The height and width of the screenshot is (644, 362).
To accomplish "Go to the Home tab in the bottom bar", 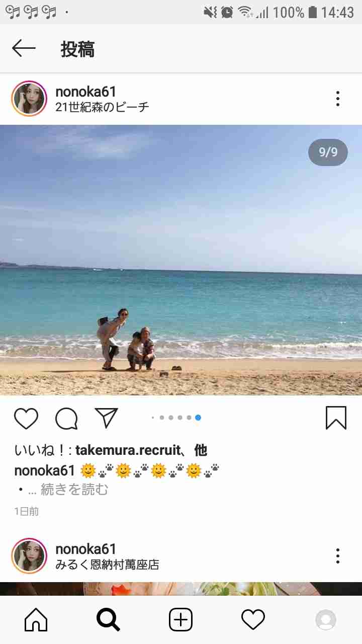I will point(36,619).
